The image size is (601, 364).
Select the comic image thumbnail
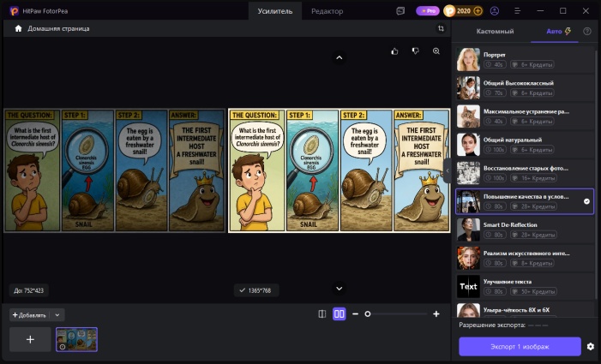[x=76, y=339]
